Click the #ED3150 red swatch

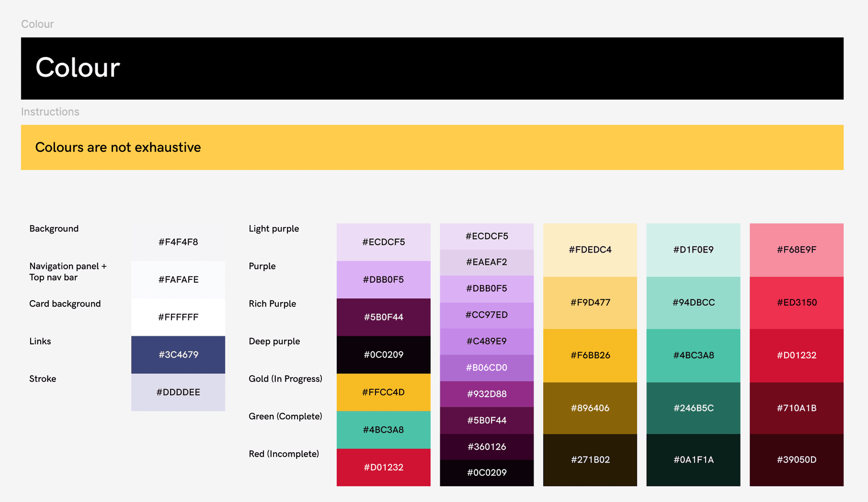pyautogui.click(x=796, y=302)
